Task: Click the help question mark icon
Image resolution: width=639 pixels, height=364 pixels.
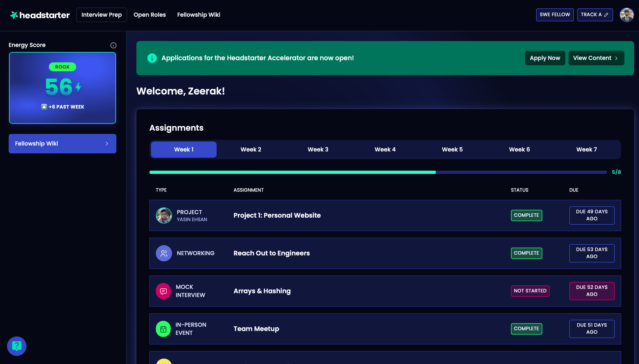Action: click(17, 346)
